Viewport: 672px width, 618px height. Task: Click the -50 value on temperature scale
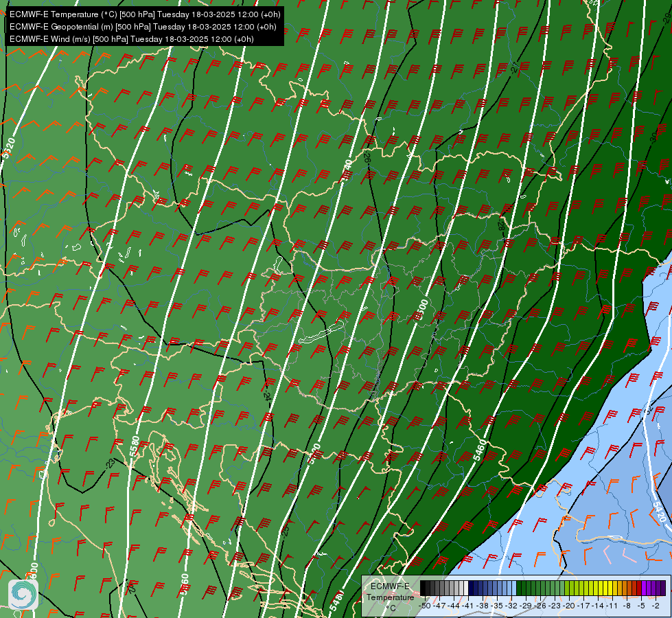pos(424,606)
